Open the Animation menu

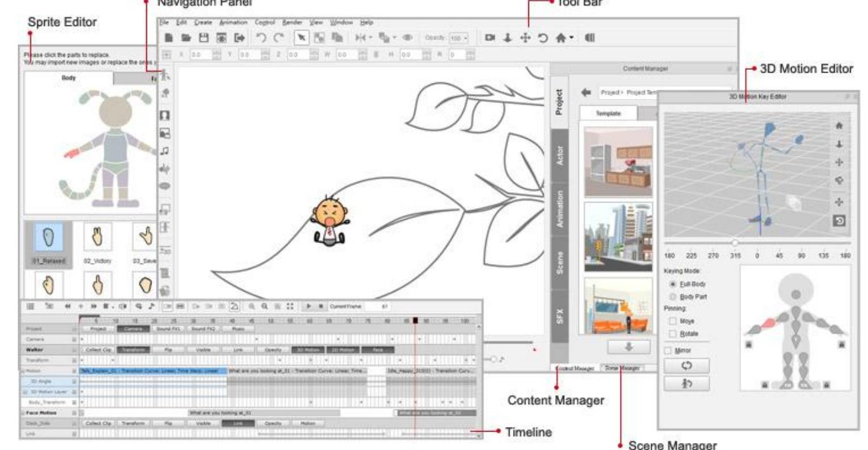(x=233, y=22)
